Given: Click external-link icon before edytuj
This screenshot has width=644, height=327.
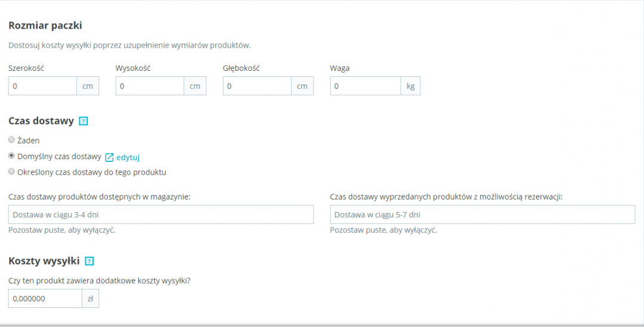Looking at the screenshot, I should click(109, 157).
